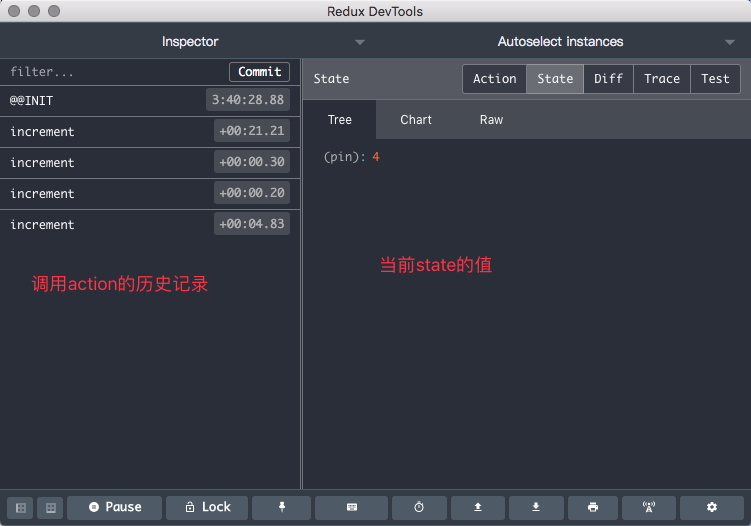Switch to the Action tab
751x526 pixels.
tap(495, 79)
